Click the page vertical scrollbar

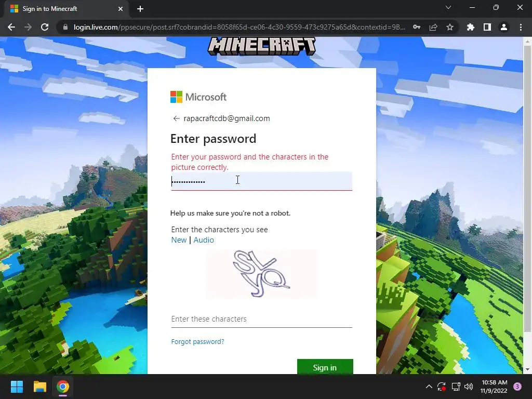[527, 188]
